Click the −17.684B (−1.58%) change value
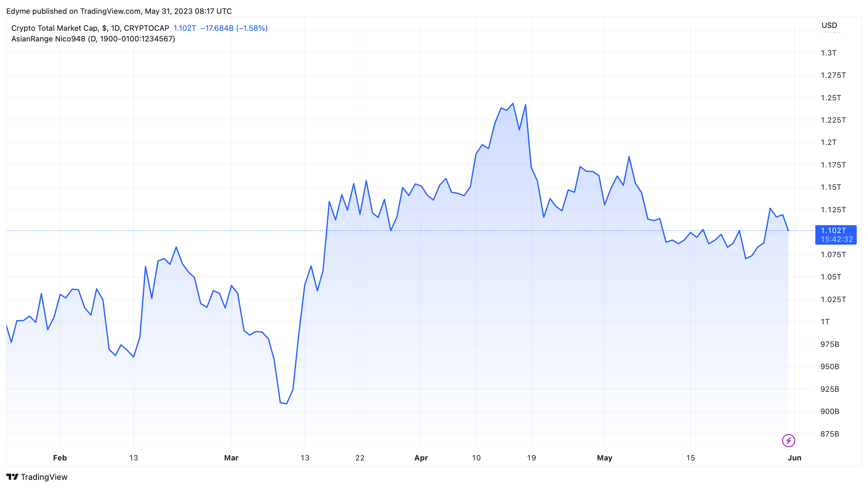The image size is (868, 488). tap(234, 28)
